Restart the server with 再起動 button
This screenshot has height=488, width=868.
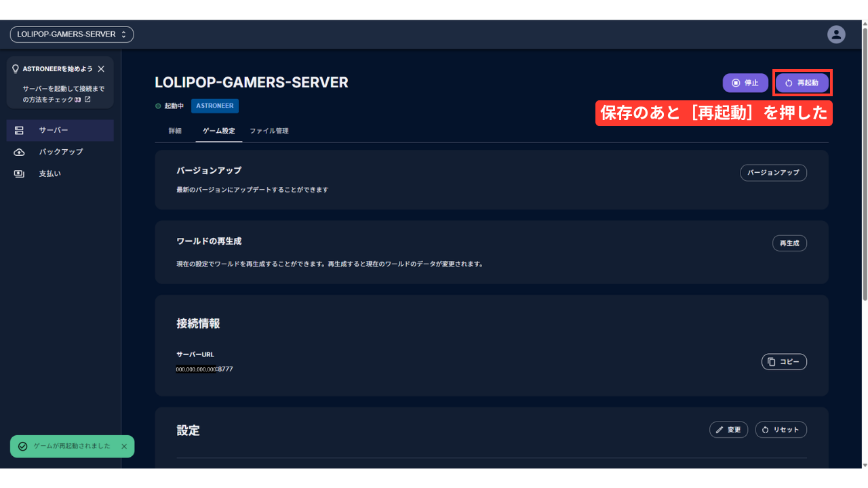pyautogui.click(x=802, y=83)
